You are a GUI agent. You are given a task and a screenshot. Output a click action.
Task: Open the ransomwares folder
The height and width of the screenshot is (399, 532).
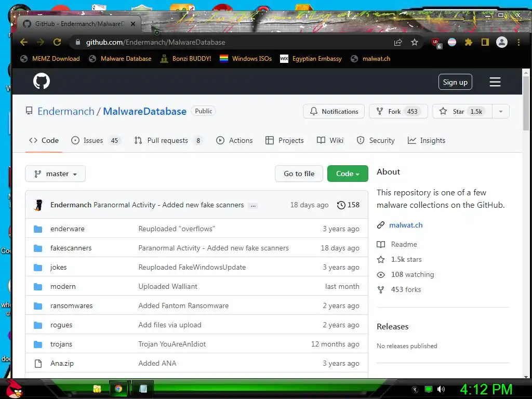click(71, 305)
